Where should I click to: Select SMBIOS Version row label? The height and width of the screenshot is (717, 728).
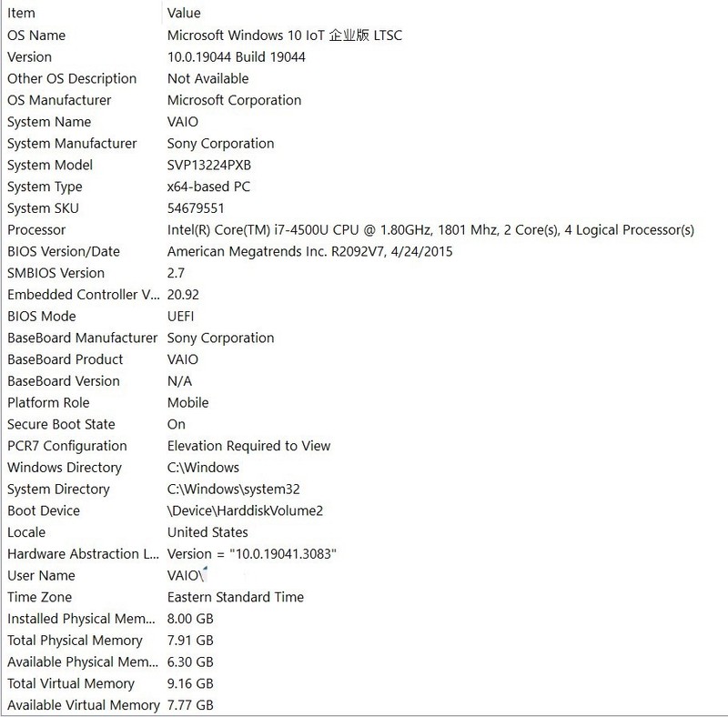(56, 273)
